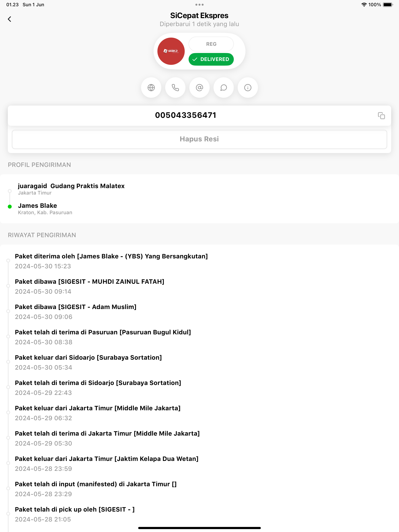Call courier via the phone icon
Image resolution: width=399 pixels, height=532 pixels.
[175, 88]
